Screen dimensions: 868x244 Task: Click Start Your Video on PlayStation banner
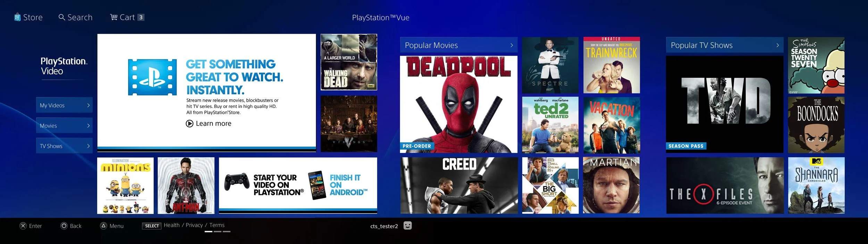pos(298,185)
